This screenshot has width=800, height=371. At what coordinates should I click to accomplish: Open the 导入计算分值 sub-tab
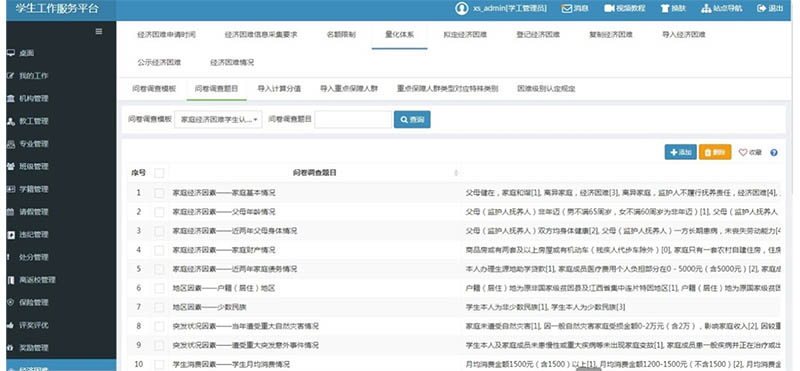point(279,89)
